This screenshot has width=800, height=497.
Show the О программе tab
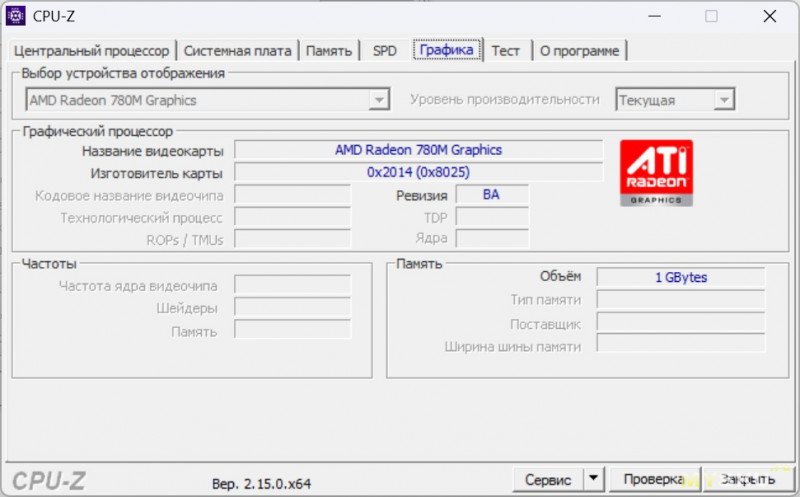click(x=579, y=50)
